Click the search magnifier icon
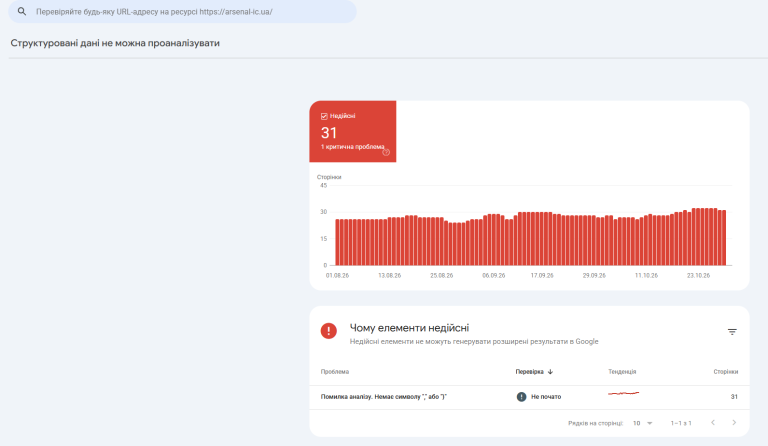Image resolution: width=768 pixels, height=446 pixels. tap(22, 11)
